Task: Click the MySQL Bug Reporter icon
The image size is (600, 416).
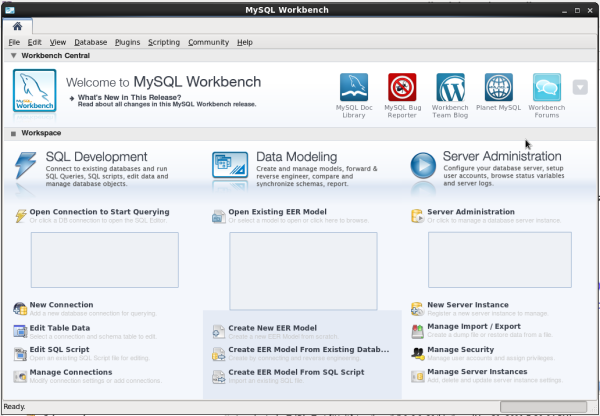Action: 402,87
